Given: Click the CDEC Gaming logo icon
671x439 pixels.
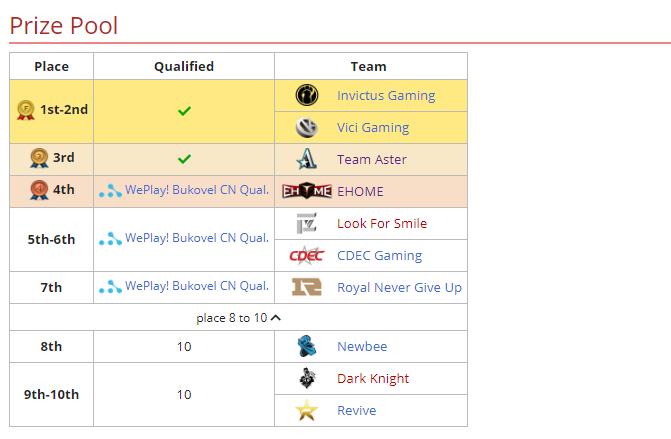Looking at the screenshot, I should (x=306, y=255).
